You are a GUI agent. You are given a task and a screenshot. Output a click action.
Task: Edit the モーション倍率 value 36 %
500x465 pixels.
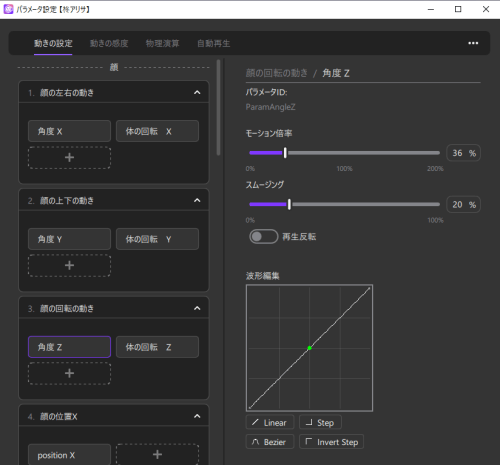[x=463, y=153]
